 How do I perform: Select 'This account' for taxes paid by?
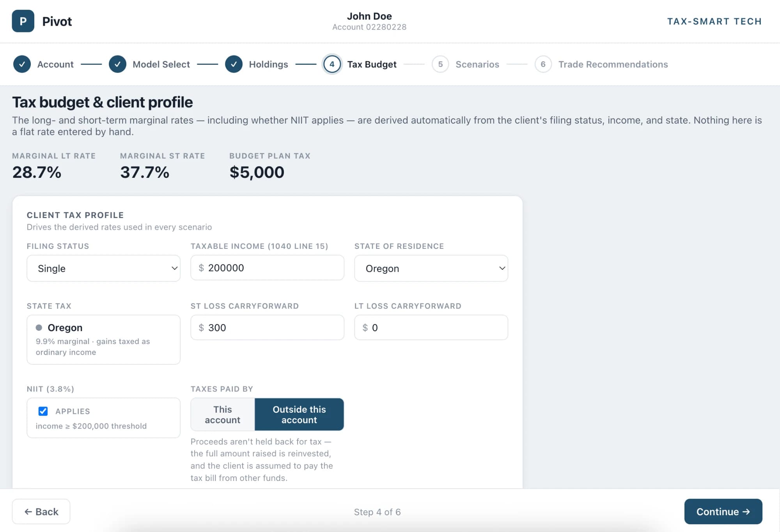pos(223,414)
